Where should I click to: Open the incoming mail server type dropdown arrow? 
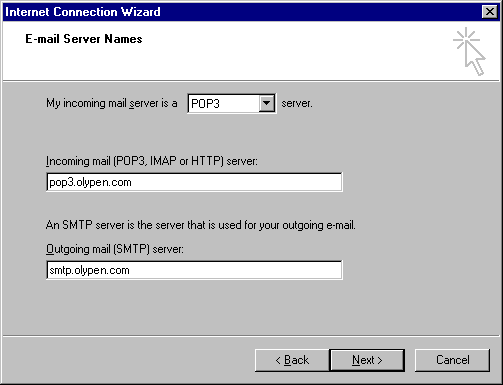click(x=267, y=103)
